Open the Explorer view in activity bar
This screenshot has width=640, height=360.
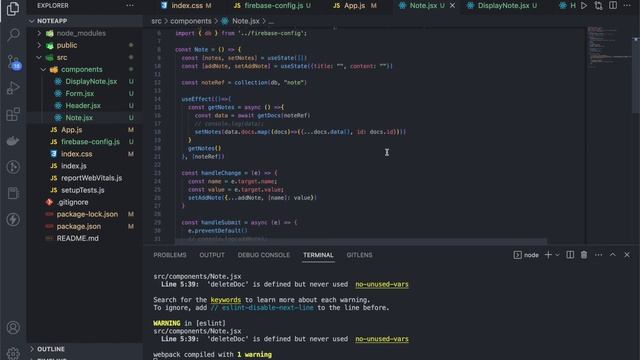(13, 9)
